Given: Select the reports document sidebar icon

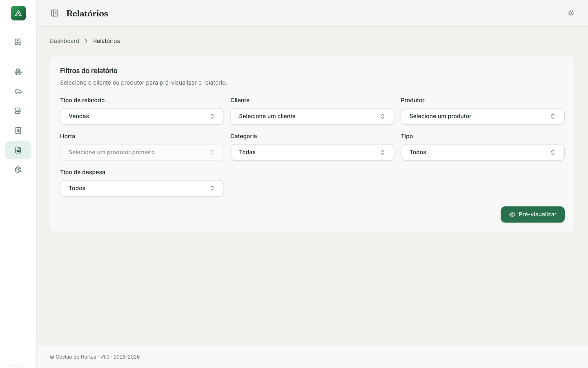Looking at the screenshot, I should pos(18,150).
